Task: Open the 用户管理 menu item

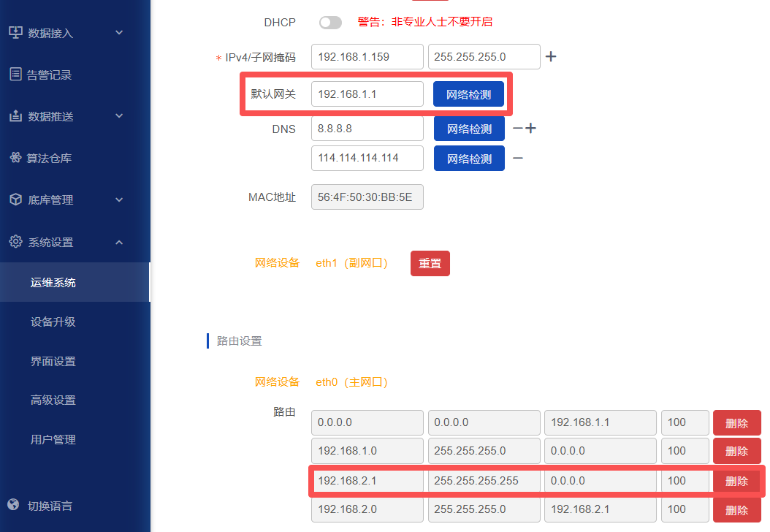Action: (53, 439)
